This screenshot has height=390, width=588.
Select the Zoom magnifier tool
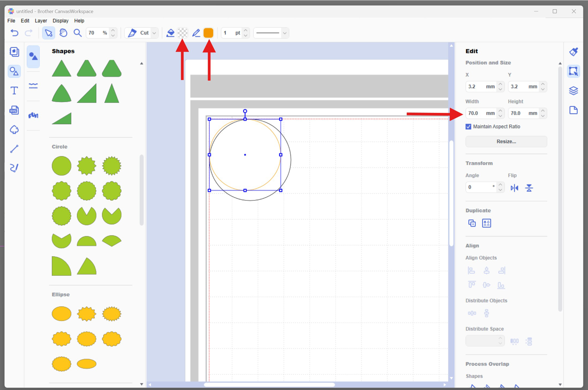pos(78,33)
